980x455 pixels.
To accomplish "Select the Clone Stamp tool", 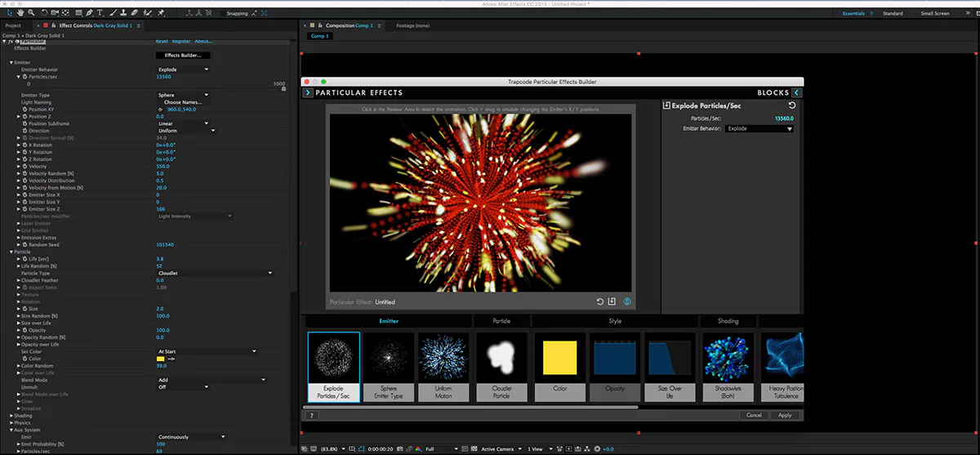I will [124, 13].
